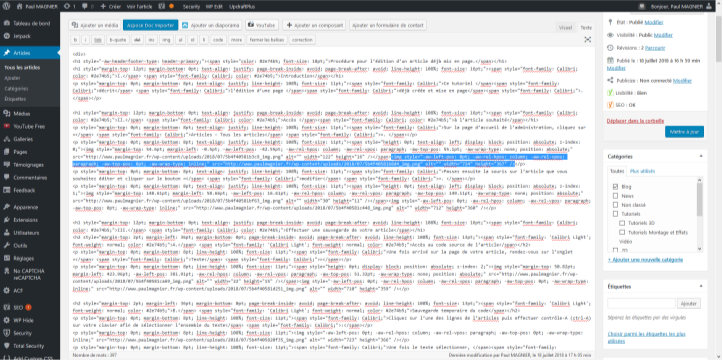The image size is (723, 360).
Task: Open the Tableau de bord dashboard
Action: [x=30, y=23]
